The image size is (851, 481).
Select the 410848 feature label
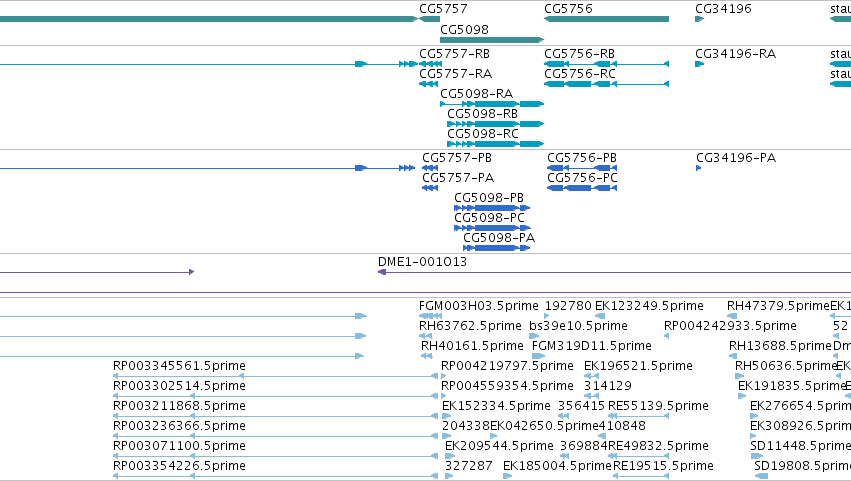tap(622, 427)
